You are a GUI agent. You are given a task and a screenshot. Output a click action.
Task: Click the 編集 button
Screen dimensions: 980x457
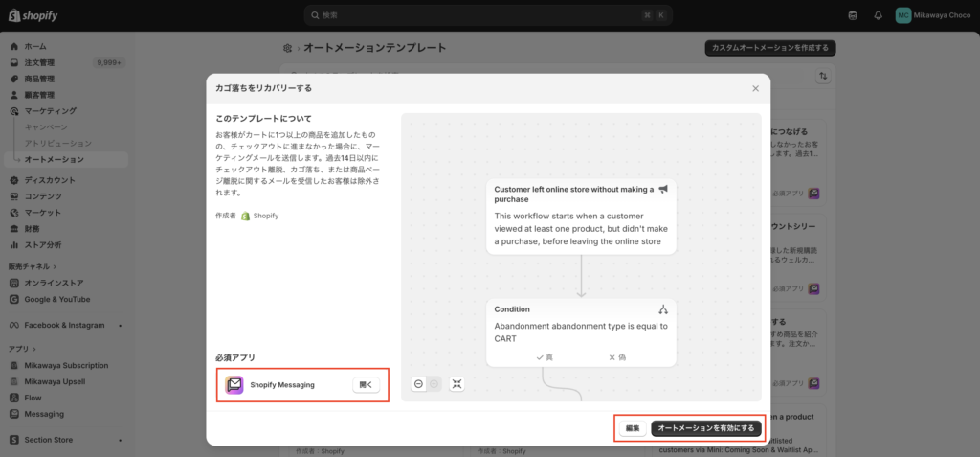[633, 428]
